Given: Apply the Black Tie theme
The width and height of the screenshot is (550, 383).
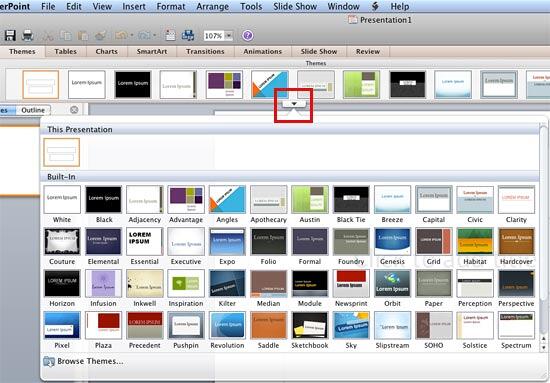Looking at the screenshot, I should click(351, 200).
